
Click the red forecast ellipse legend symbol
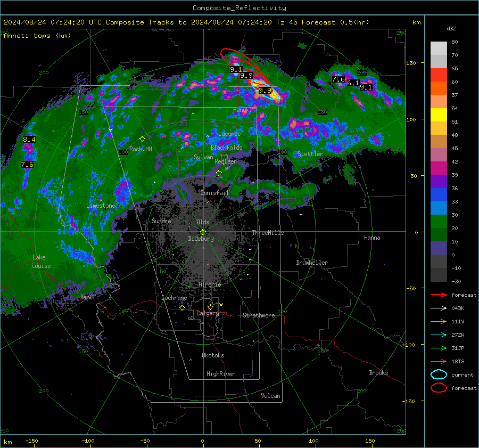[x=439, y=388]
